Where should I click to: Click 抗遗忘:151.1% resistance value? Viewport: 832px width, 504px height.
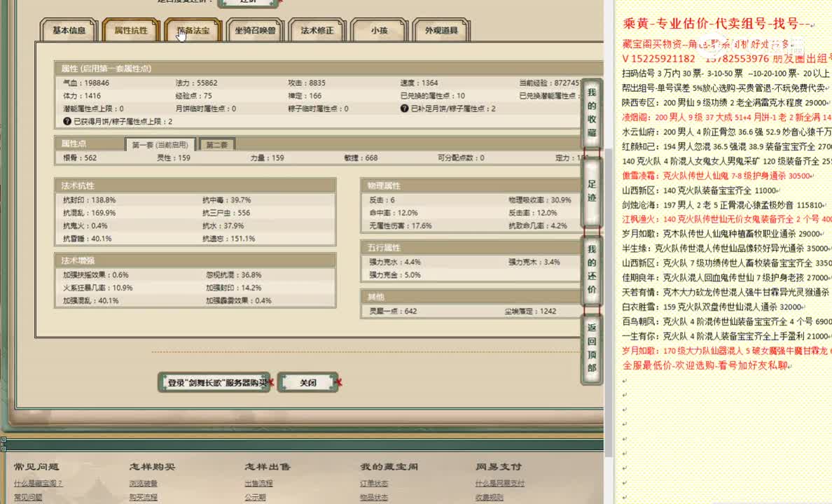[x=229, y=238]
